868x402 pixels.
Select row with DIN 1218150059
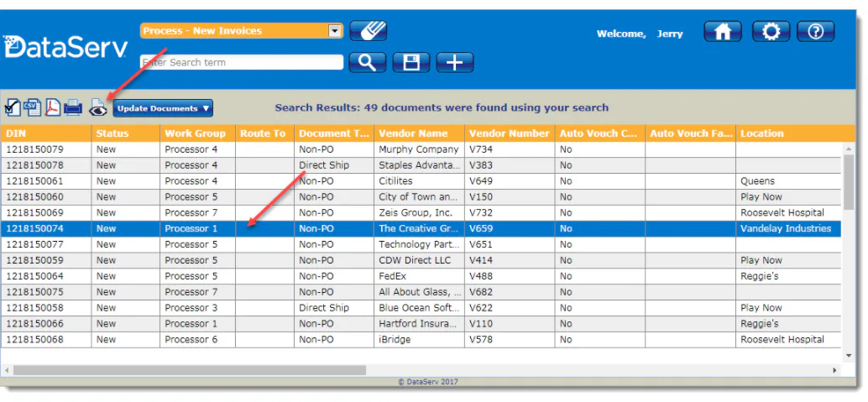[x=421, y=260]
